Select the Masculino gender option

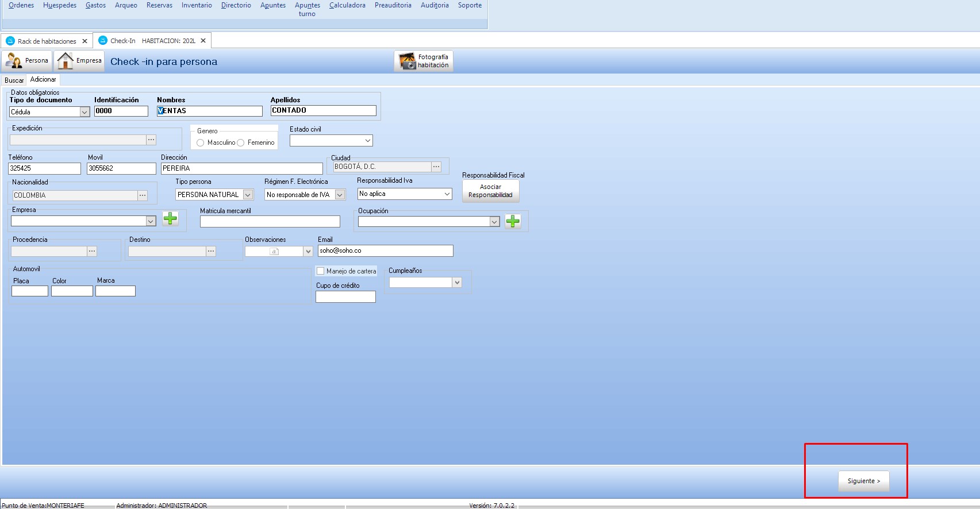tap(201, 142)
